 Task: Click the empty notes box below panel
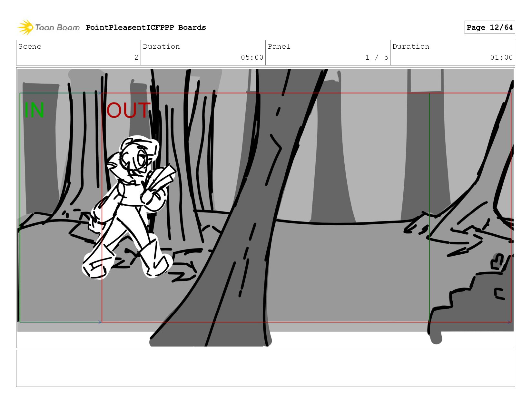[265, 368]
